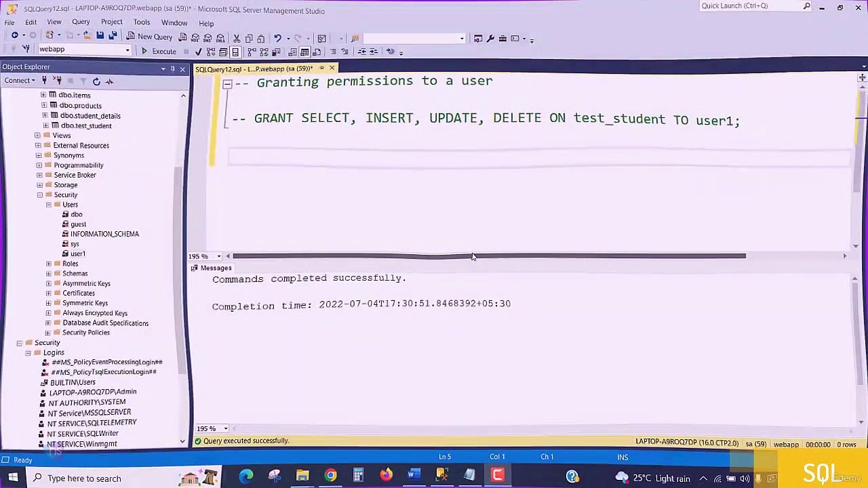Collapse the database Security folder node
868x488 pixels.
click(x=39, y=195)
